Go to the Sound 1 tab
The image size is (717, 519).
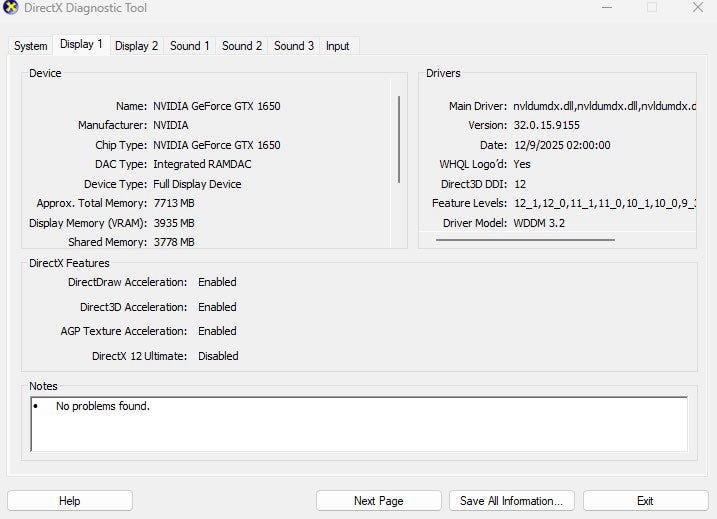pyautogui.click(x=189, y=46)
